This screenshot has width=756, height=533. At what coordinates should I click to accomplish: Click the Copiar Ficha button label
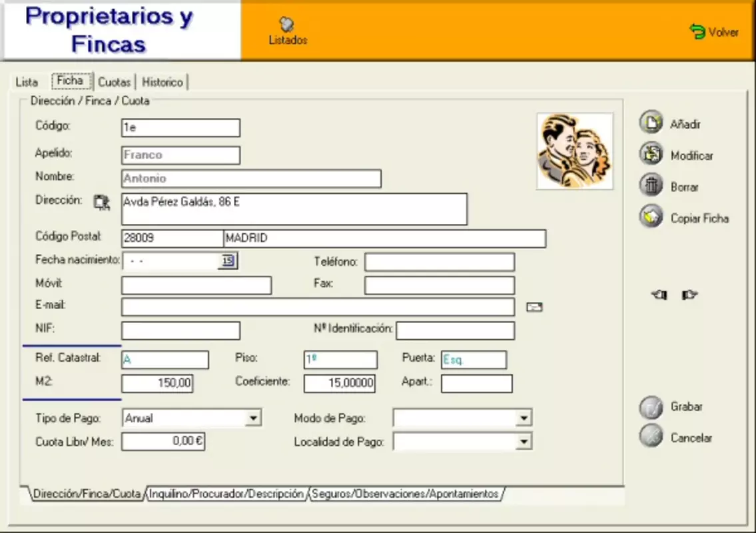tap(699, 219)
